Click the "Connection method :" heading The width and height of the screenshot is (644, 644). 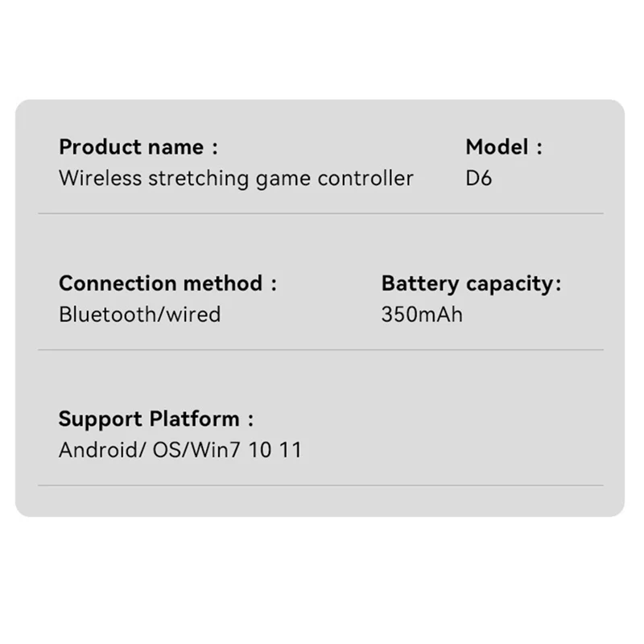click(167, 283)
